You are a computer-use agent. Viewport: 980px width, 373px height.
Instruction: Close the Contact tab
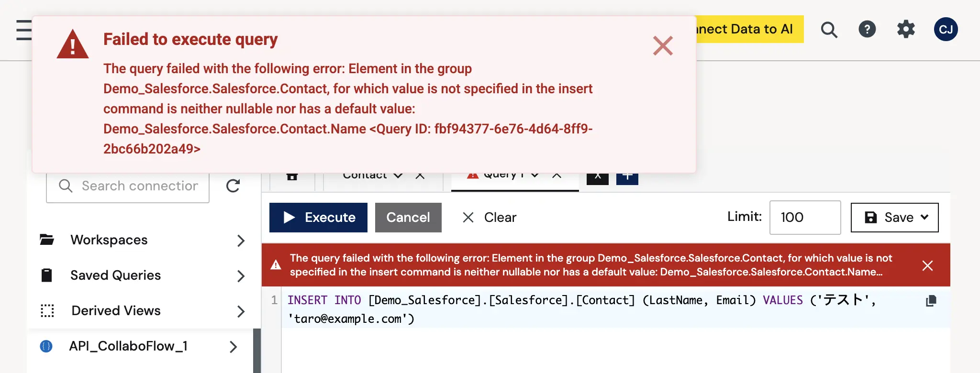point(420,176)
